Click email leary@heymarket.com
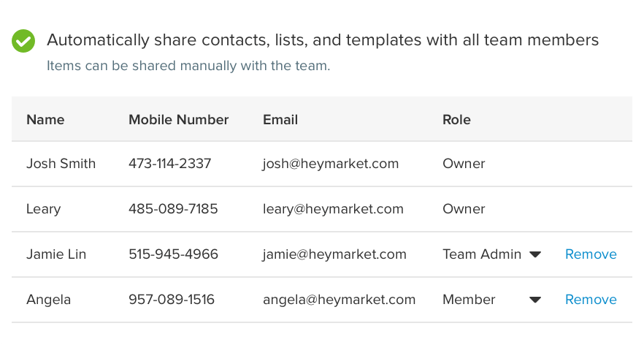644x345 pixels. (x=334, y=209)
